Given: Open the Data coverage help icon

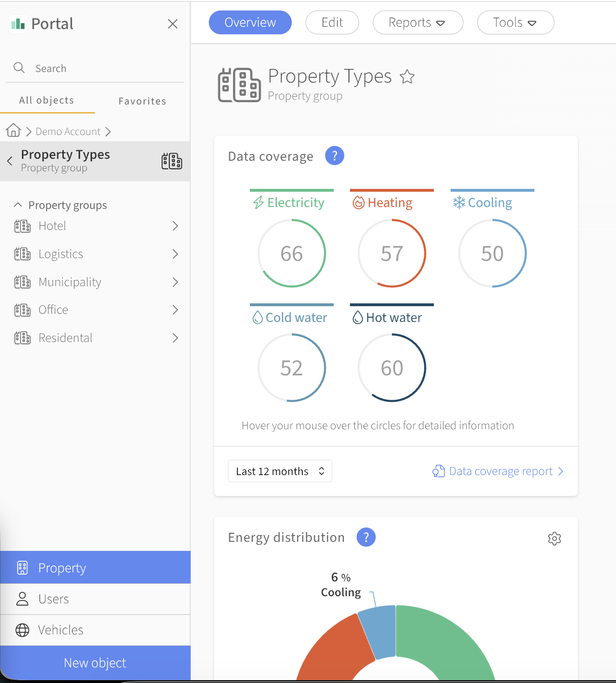Looking at the screenshot, I should coord(335,155).
